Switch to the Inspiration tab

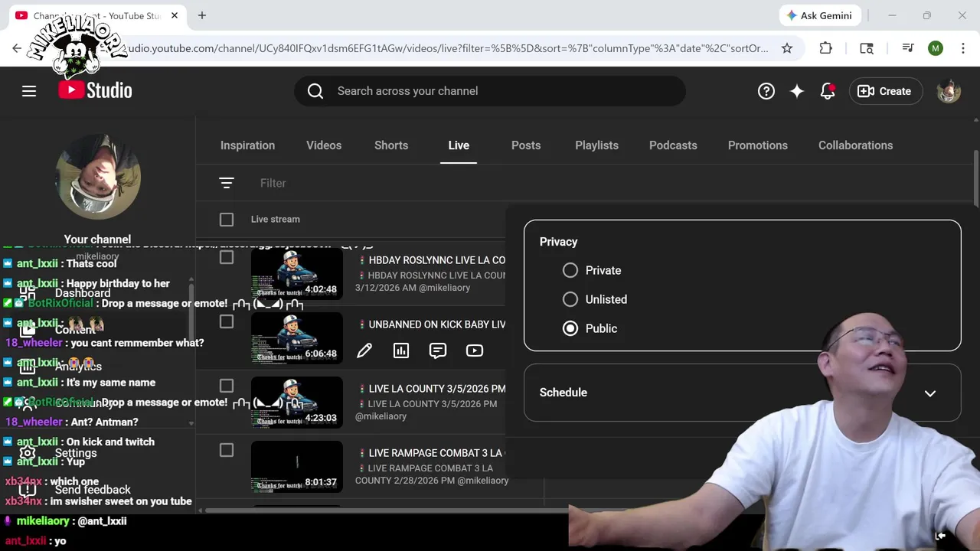[247, 145]
